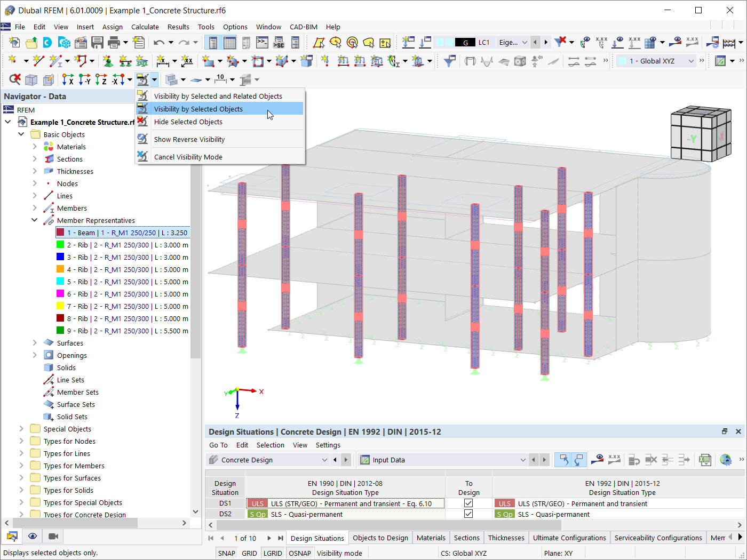This screenshot has width=747, height=560.
Task: Open the Calculate menu
Action: click(x=145, y=27)
